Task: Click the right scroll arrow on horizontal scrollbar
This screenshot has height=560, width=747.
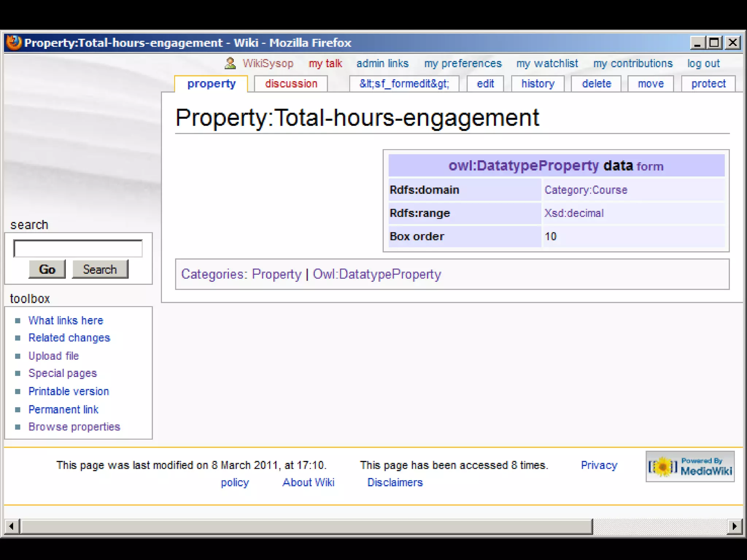Action: click(x=734, y=526)
